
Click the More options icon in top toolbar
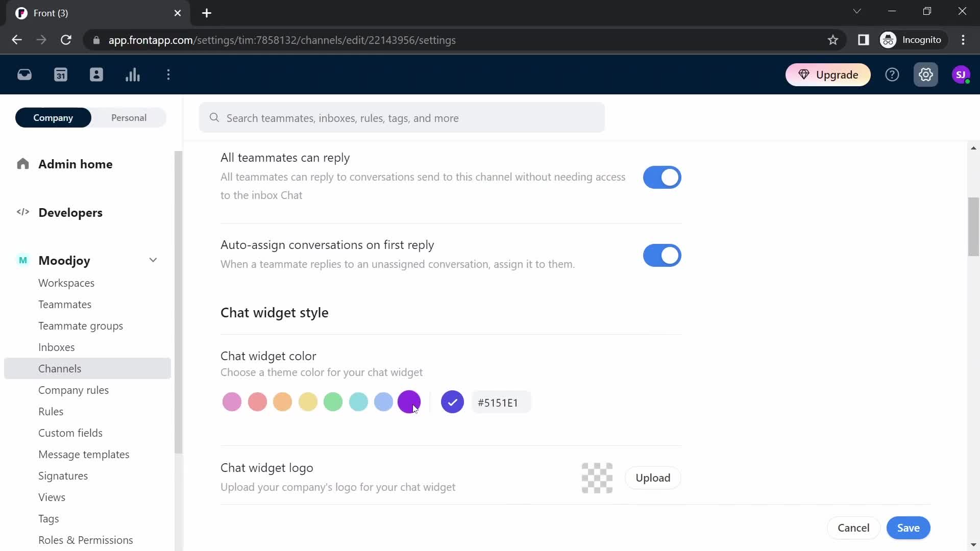[168, 74]
